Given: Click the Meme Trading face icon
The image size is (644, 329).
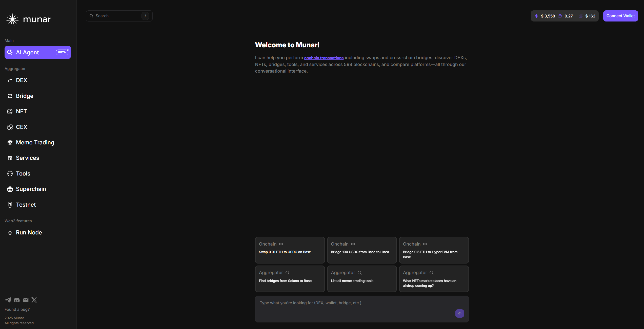Looking at the screenshot, I should 10,143.
